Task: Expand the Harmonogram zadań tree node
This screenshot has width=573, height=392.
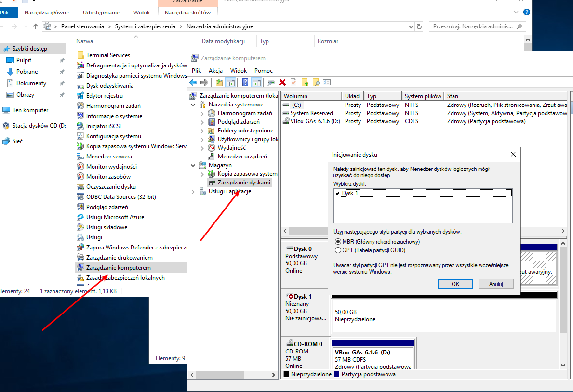Action: click(x=202, y=113)
